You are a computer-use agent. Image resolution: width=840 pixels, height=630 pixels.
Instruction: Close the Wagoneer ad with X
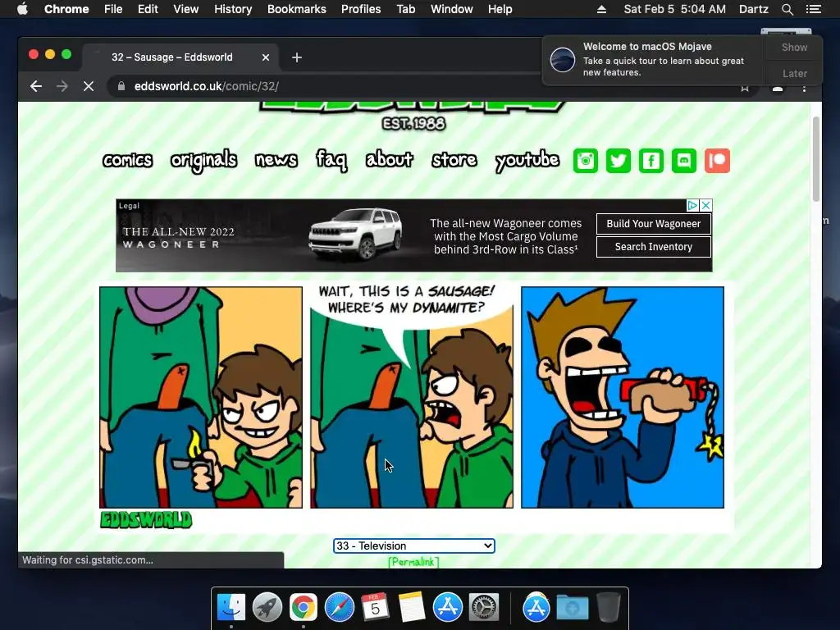coord(706,205)
